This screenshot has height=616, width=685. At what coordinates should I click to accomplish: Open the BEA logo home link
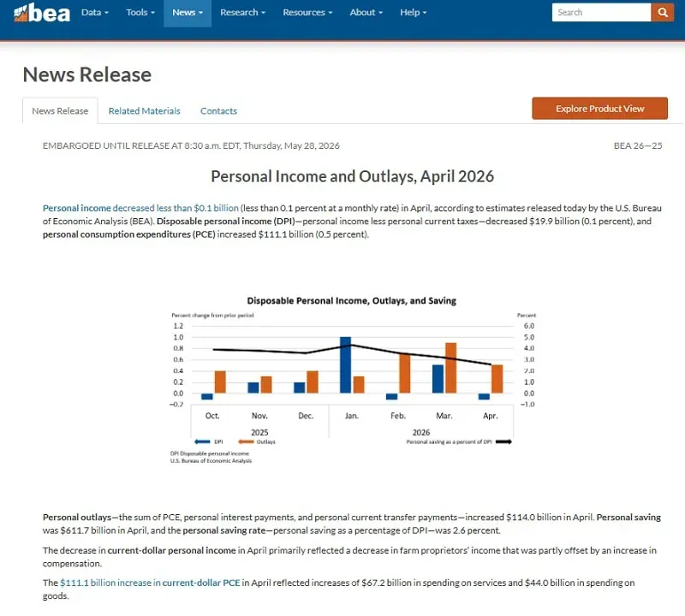42,13
